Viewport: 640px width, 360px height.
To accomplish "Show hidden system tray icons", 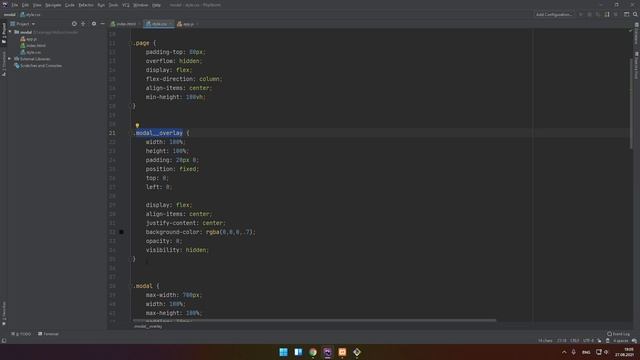I will 564,352.
